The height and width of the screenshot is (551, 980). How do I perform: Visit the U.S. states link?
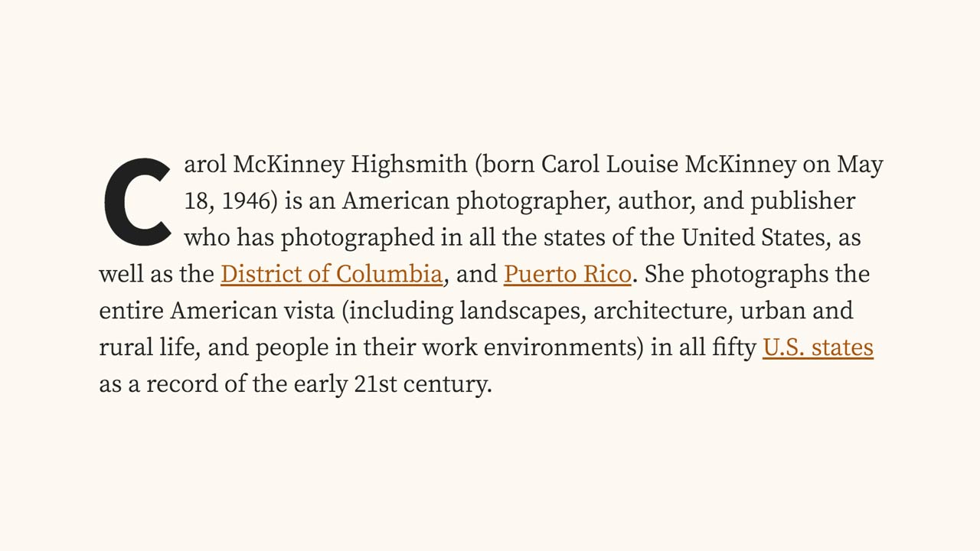point(818,347)
